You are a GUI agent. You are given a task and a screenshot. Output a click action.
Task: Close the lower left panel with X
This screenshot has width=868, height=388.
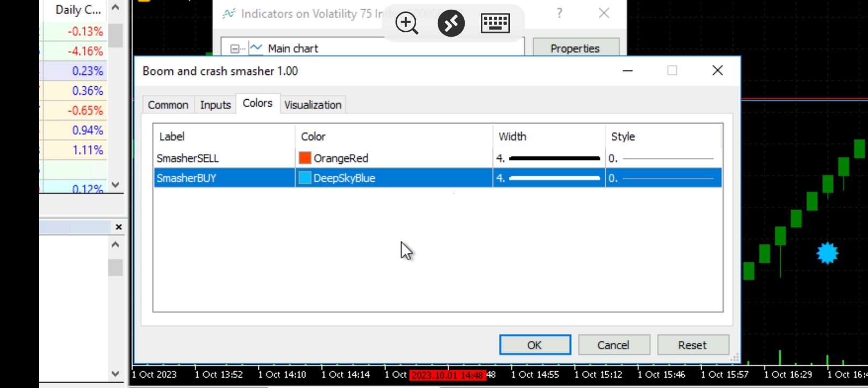118,227
